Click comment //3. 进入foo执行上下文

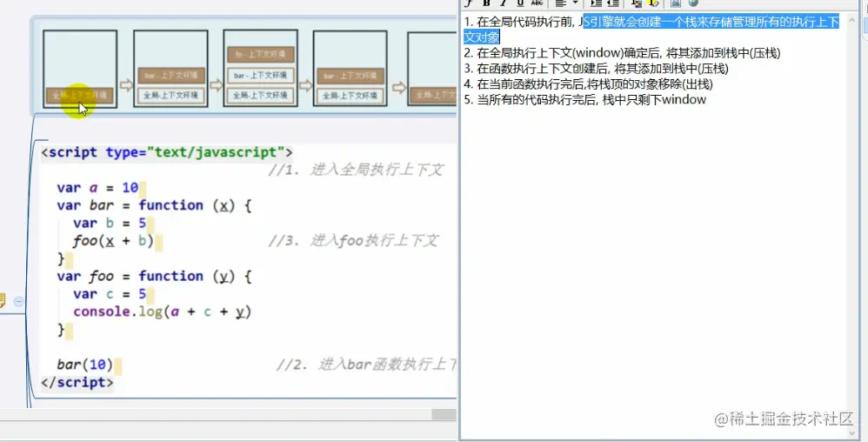coord(354,240)
